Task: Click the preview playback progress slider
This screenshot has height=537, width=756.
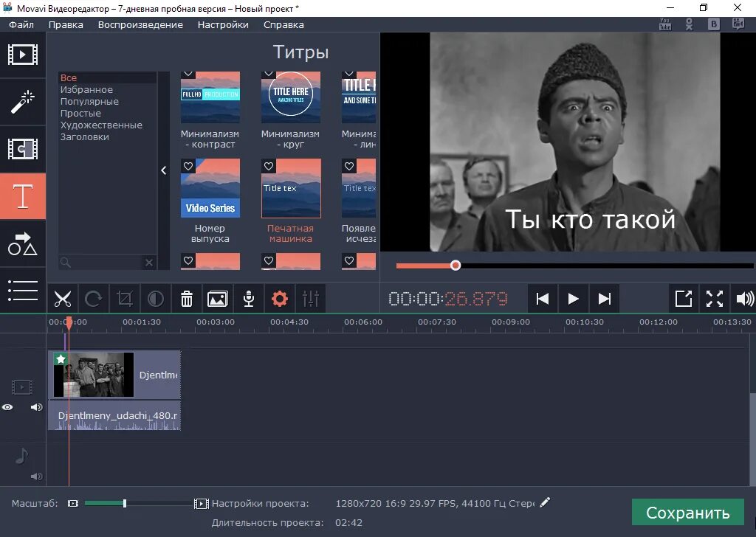Action: (x=574, y=266)
